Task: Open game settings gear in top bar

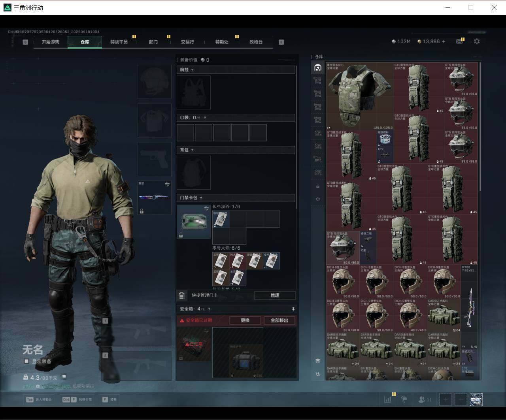Action: tap(477, 41)
